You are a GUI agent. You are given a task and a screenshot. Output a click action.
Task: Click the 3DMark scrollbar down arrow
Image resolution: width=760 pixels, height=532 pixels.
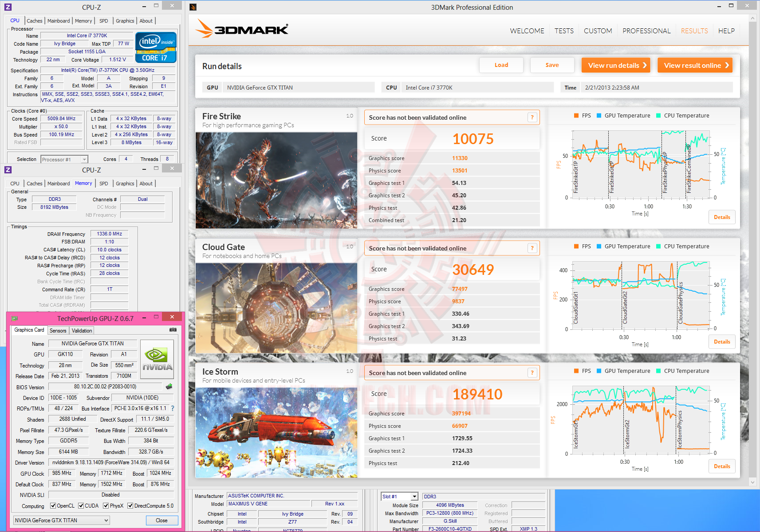tap(752, 482)
